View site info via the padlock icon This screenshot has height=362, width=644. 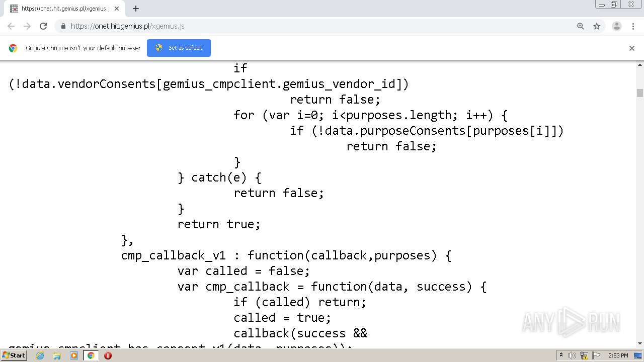63,26
